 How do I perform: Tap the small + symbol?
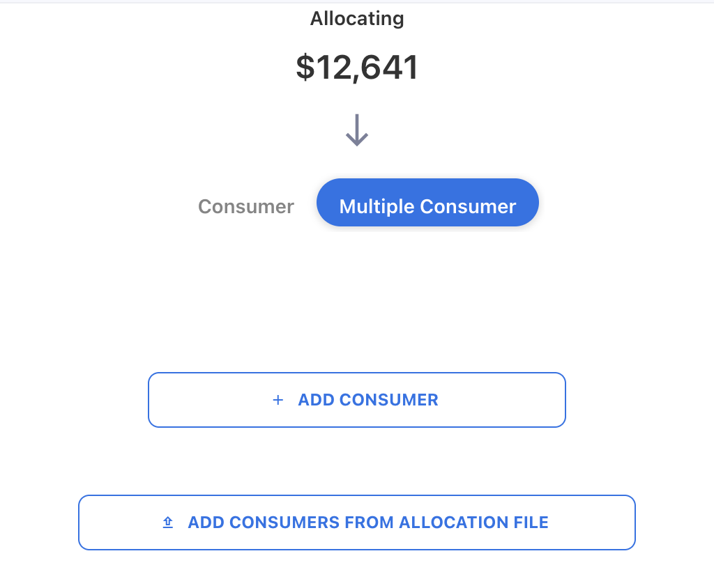point(278,400)
